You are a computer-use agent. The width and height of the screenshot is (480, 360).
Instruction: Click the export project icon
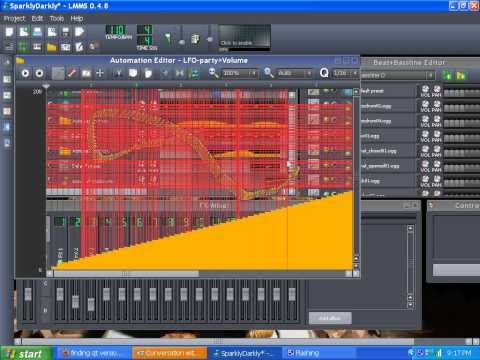click(x=79, y=32)
